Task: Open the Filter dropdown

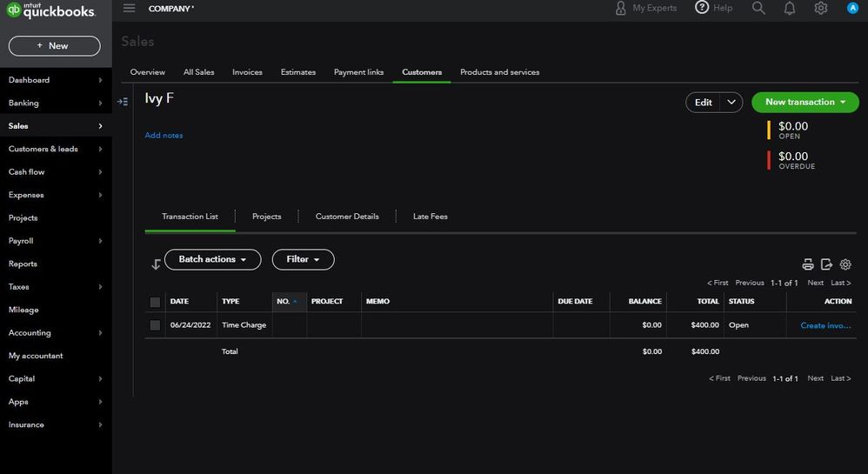Action: coord(303,259)
